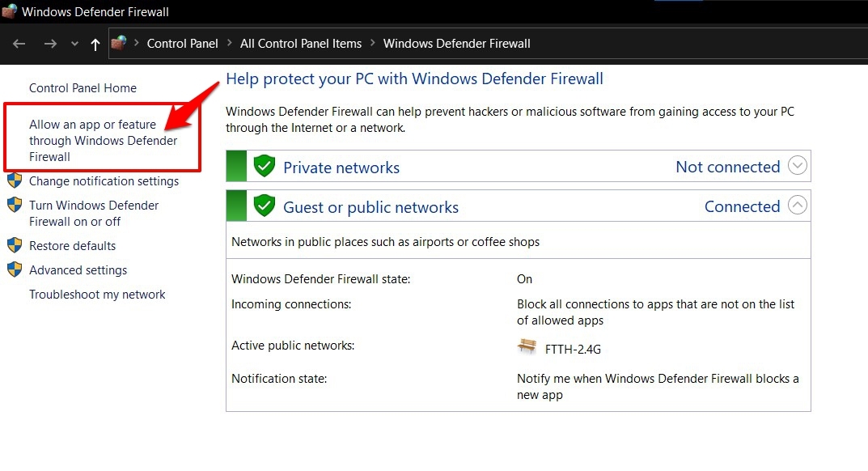This screenshot has width=868, height=471.
Task: Expand chevron before Control Panel breadcrumb
Action: coord(136,43)
